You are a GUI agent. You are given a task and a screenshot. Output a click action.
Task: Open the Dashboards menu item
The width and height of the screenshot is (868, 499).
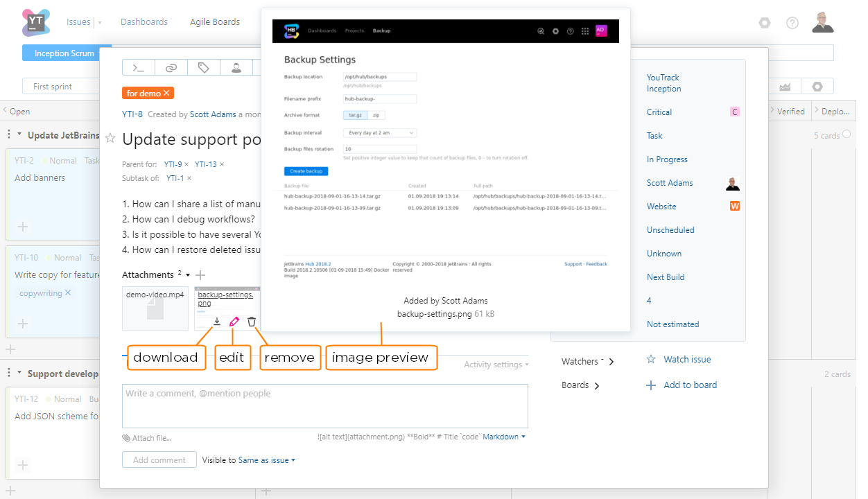(144, 22)
